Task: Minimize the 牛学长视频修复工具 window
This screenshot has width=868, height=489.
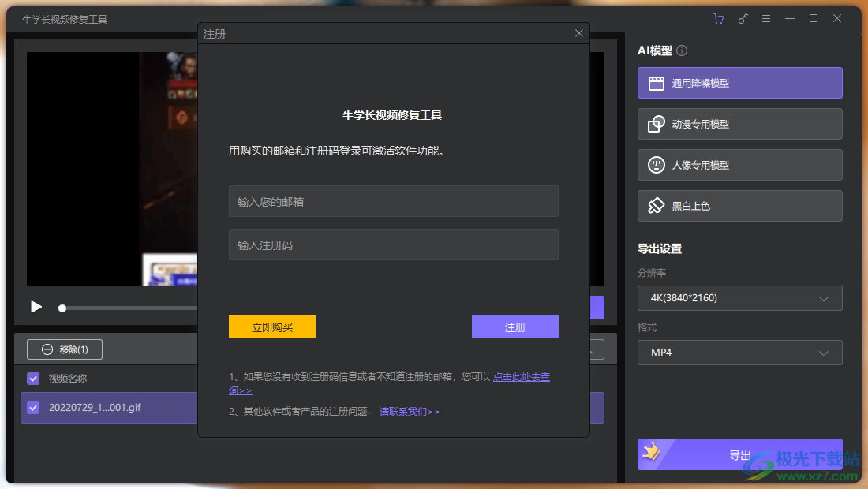Action: click(790, 19)
